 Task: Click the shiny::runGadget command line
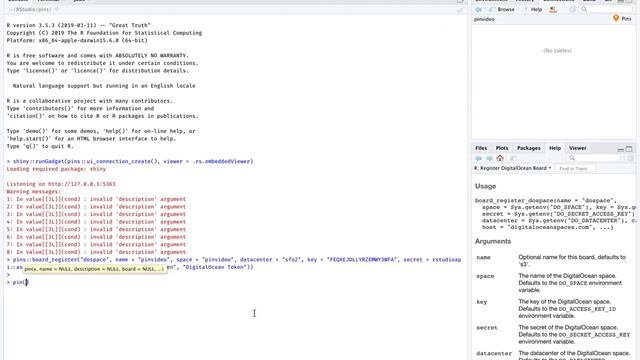[x=130, y=161]
